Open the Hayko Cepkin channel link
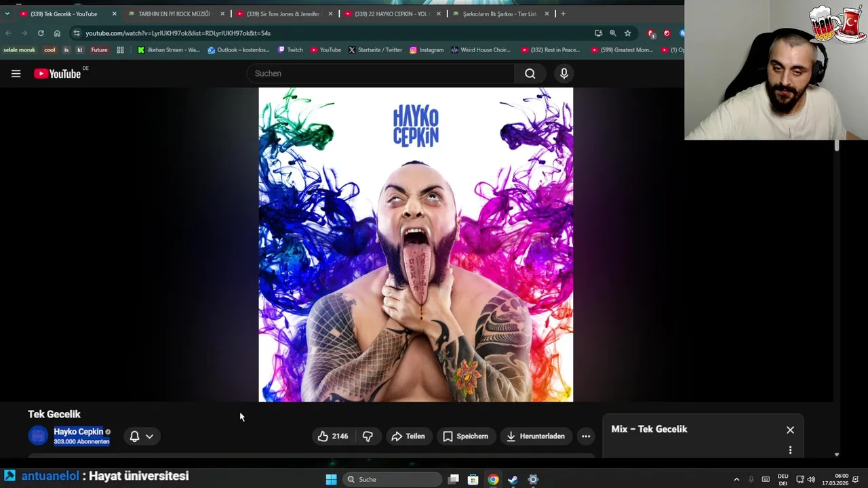868x488 pixels. coord(79,432)
